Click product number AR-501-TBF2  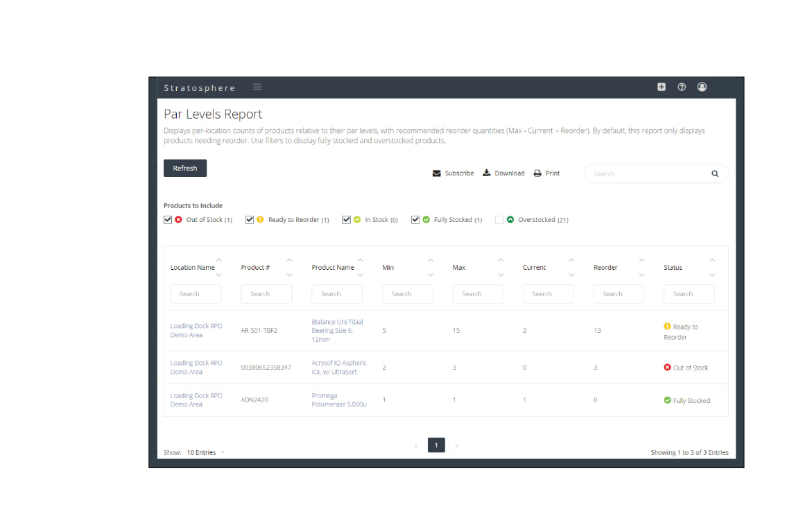point(259,330)
